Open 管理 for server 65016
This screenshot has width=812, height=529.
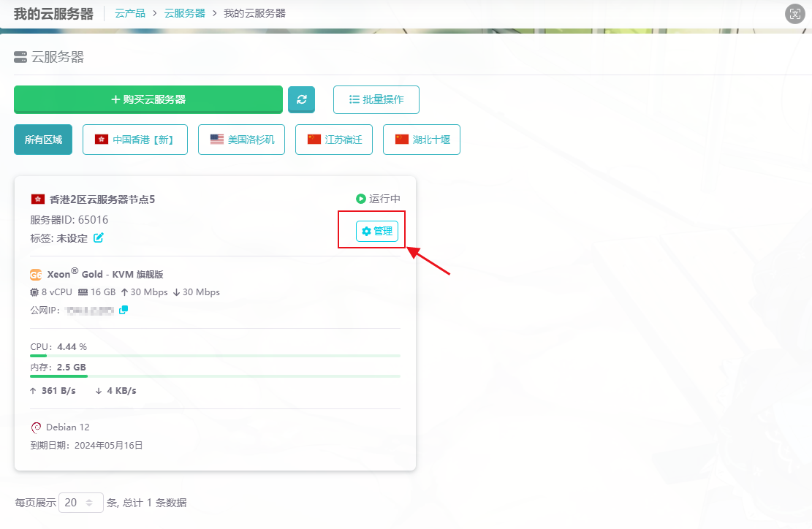[377, 231]
